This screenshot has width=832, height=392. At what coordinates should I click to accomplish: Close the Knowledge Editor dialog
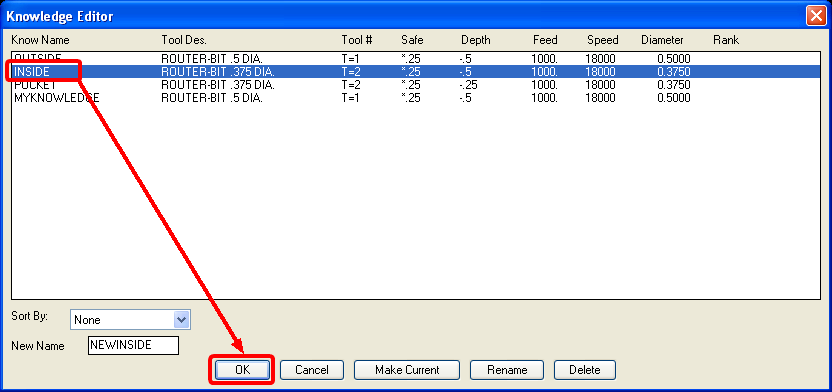pyautogui.click(x=815, y=16)
